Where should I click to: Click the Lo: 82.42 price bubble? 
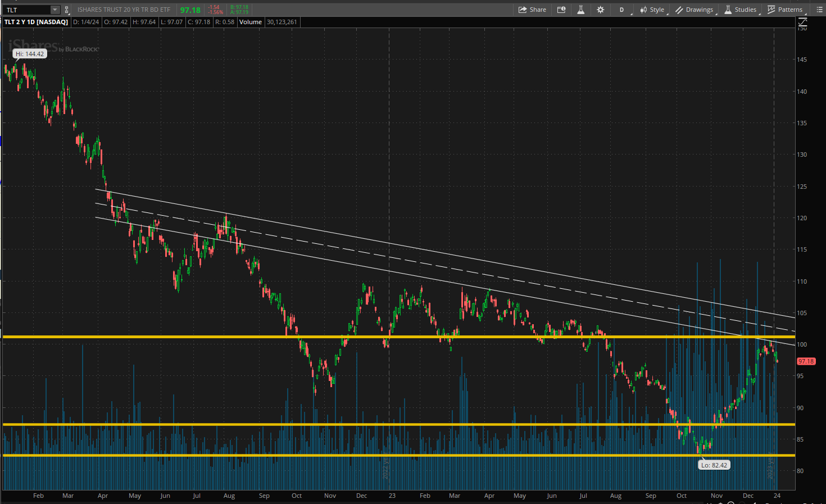pos(714,465)
